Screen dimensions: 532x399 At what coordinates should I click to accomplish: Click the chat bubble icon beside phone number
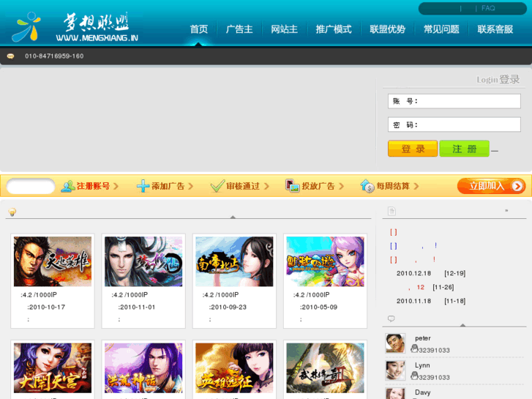coord(11,56)
